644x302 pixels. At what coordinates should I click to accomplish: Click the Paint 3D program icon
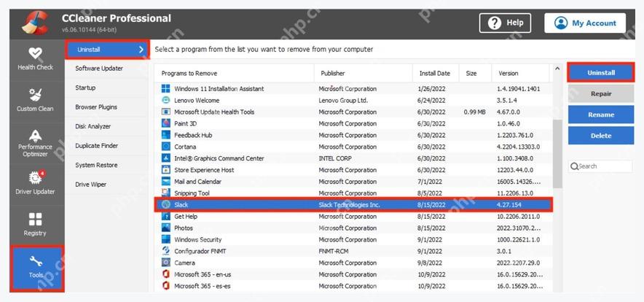pos(166,123)
